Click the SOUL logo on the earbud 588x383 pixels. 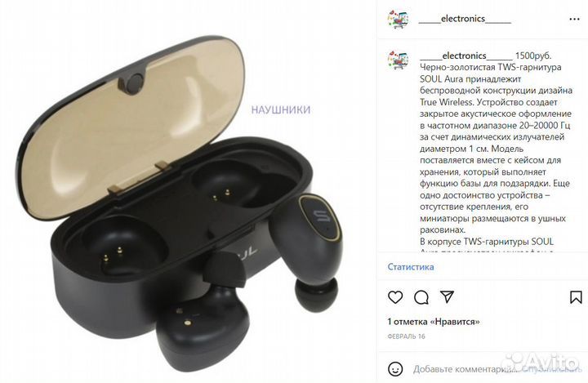(322, 216)
